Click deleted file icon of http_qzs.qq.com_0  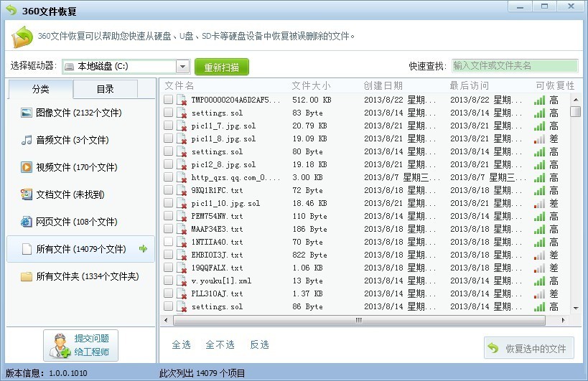182,177
